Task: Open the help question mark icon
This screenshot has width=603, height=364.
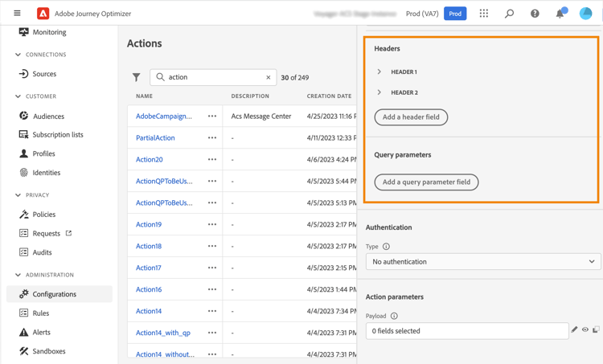Action: [535, 14]
